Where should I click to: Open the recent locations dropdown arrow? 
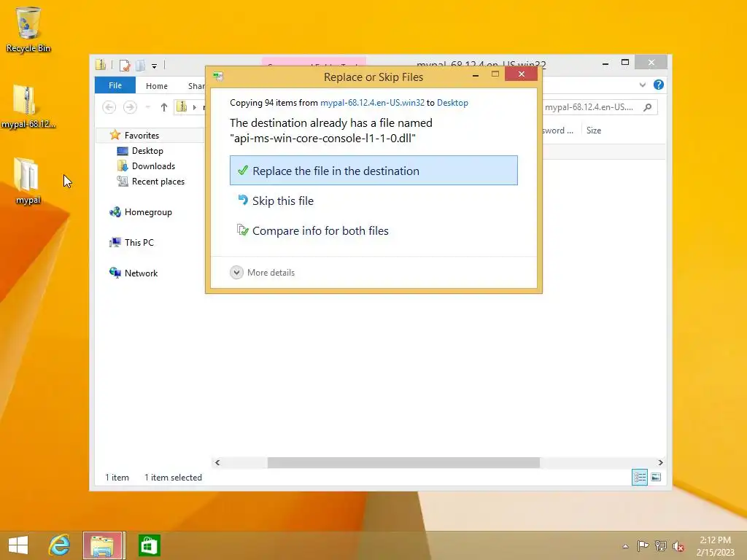(147, 107)
